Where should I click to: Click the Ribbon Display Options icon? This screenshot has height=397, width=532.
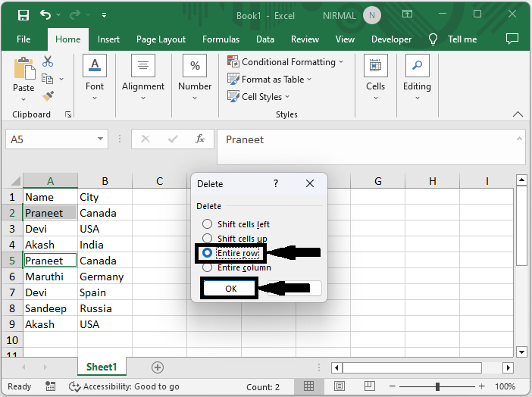click(x=407, y=14)
